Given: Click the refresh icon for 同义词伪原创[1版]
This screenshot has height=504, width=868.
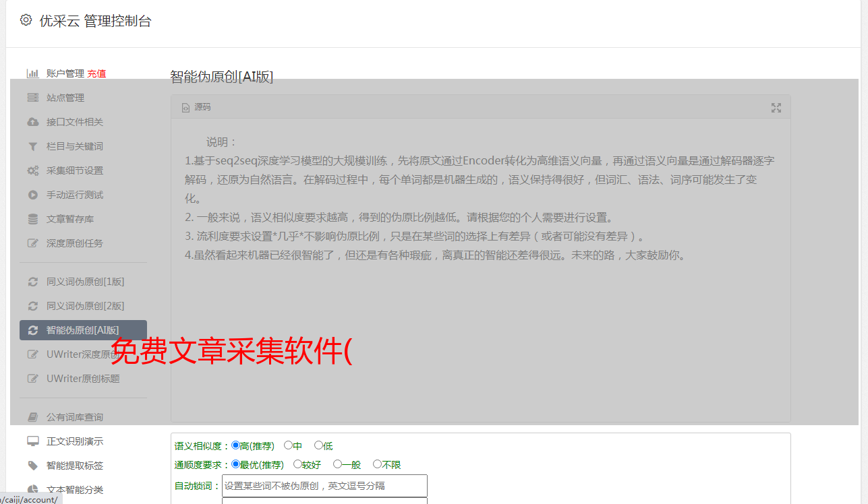Looking at the screenshot, I should tap(32, 282).
